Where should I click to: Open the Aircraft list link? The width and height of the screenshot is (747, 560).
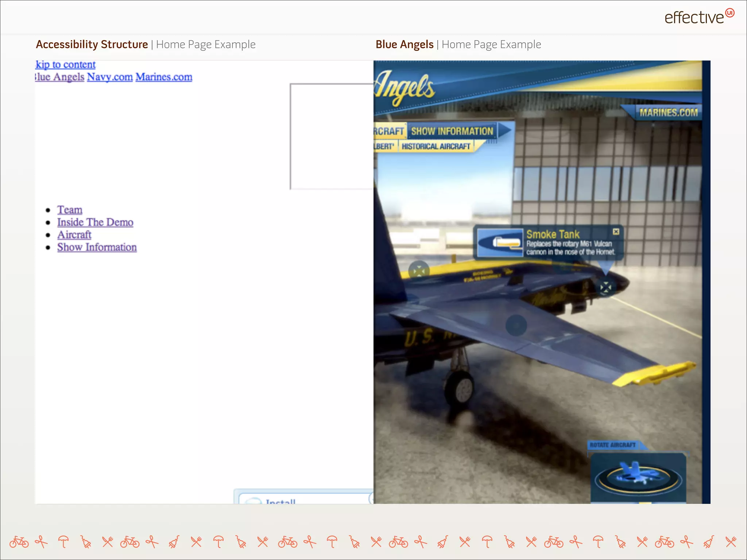[74, 234]
